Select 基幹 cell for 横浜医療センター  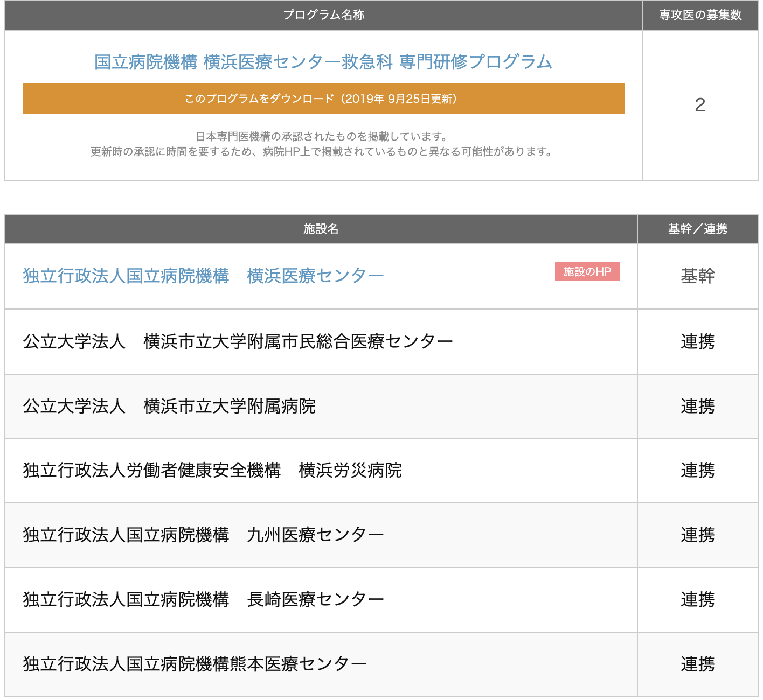click(698, 276)
